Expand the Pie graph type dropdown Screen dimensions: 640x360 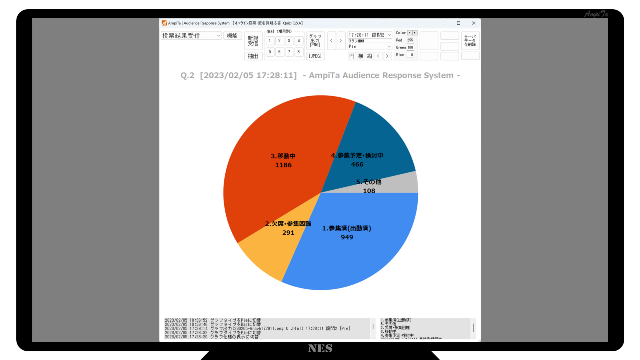pos(370,47)
